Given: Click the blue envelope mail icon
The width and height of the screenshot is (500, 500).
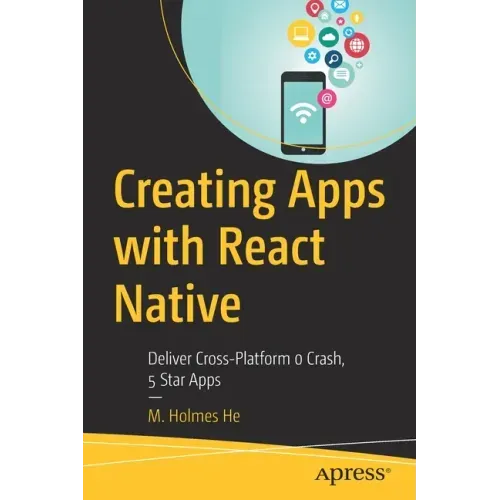Looking at the screenshot, I should point(340,6).
